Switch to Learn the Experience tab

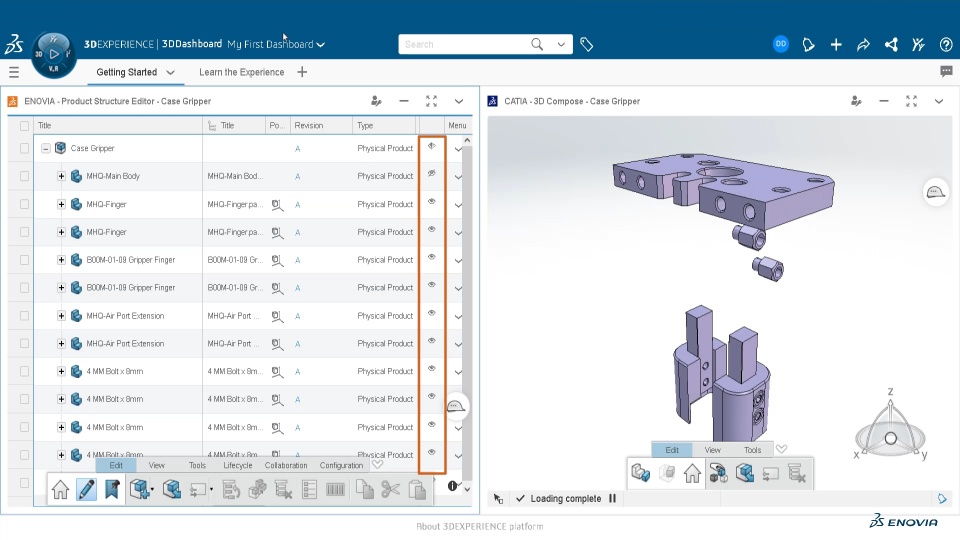(241, 72)
